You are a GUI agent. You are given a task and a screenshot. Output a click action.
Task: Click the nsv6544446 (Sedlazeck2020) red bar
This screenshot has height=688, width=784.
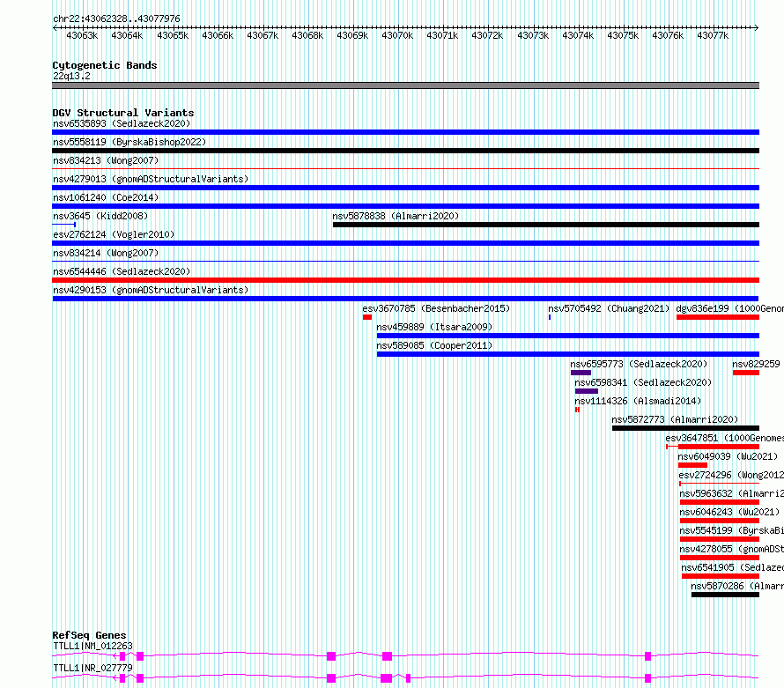[x=405, y=280]
